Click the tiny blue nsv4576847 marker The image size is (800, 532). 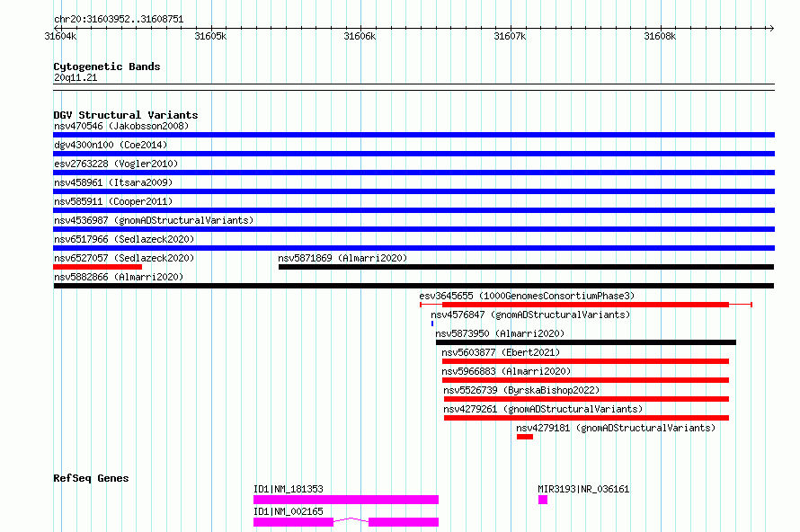click(432, 324)
